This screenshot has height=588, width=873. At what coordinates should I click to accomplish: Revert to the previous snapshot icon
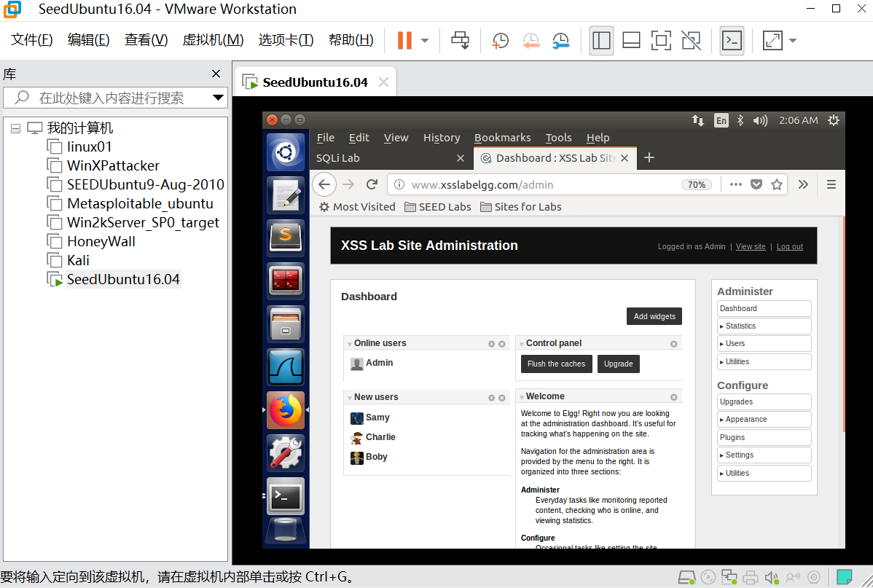(x=531, y=40)
